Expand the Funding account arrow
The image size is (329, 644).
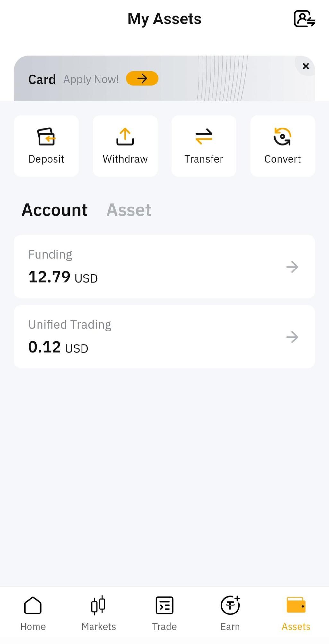292,267
